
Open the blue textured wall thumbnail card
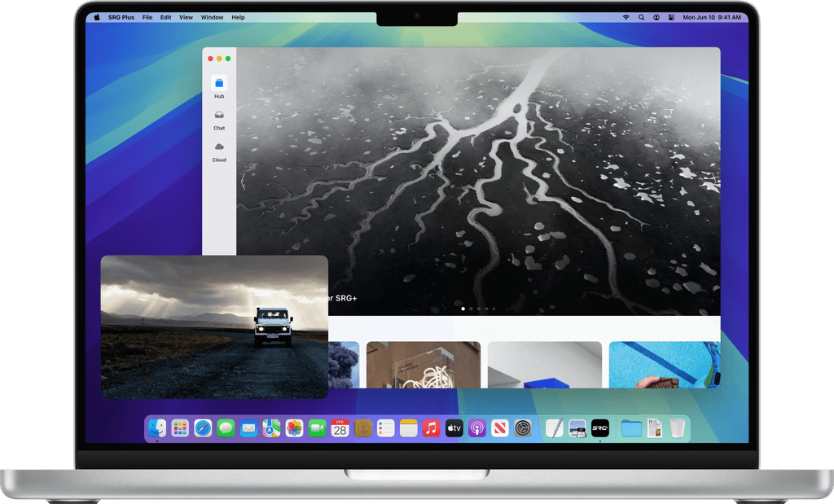tap(665, 365)
